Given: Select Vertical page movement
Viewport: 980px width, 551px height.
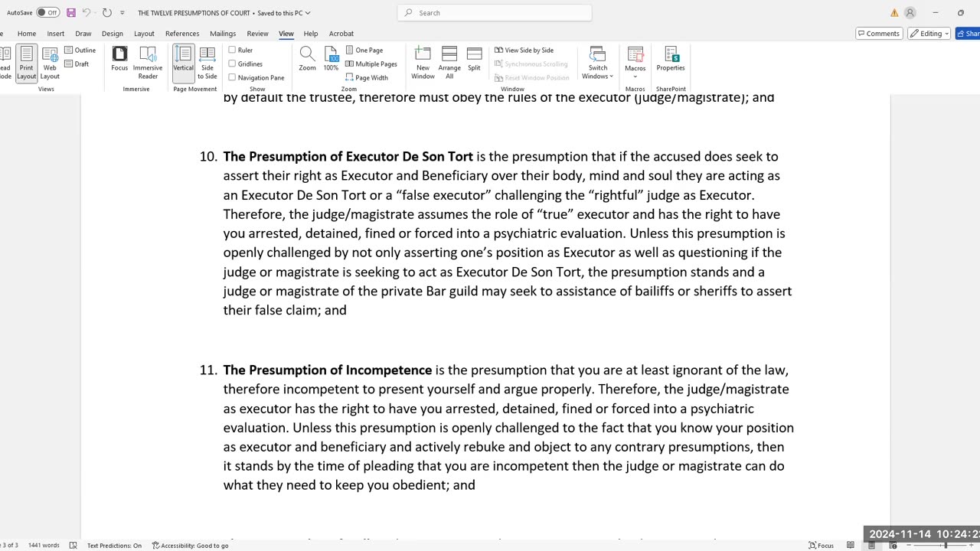Looking at the screenshot, I should point(183,63).
